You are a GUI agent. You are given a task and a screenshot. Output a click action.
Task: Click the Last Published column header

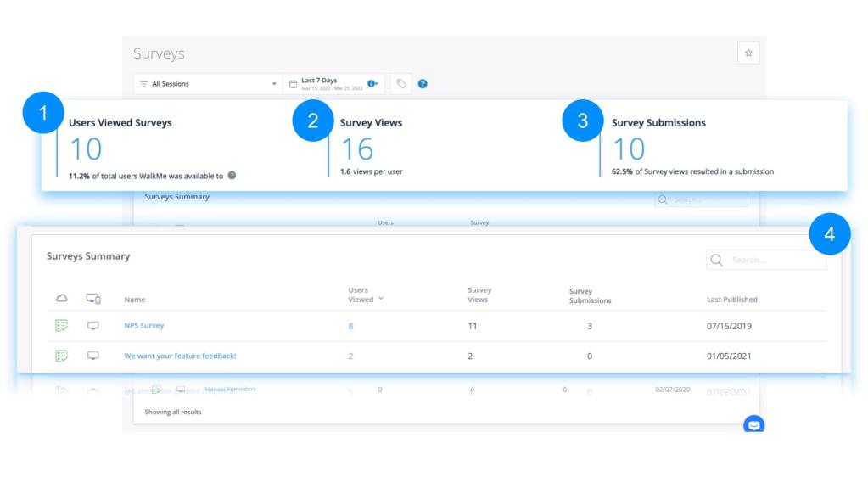point(731,300)
